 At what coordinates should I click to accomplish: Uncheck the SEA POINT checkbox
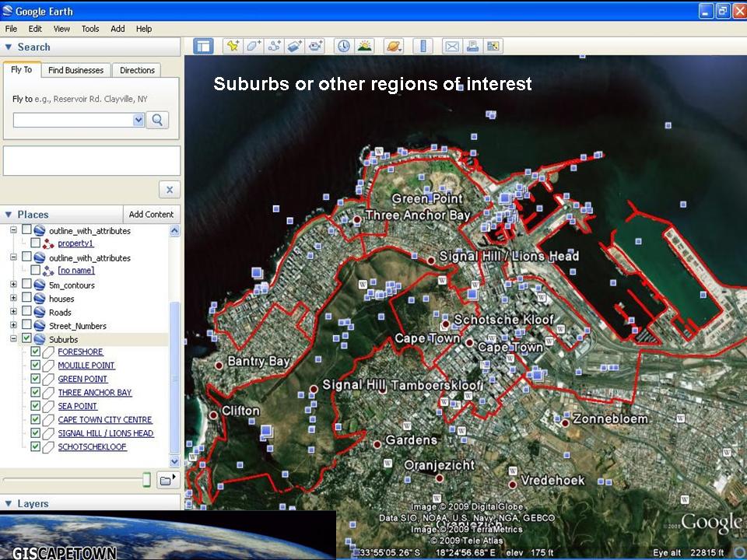tap(35, 405)
